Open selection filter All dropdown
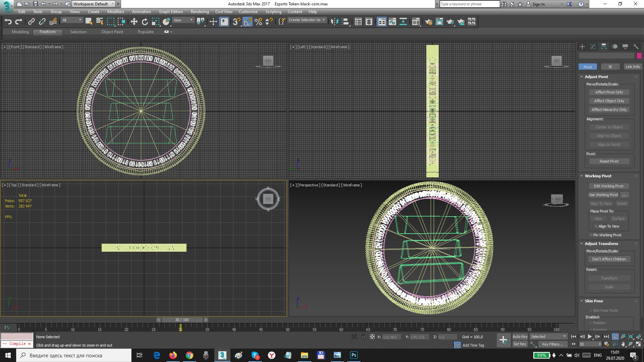The width and height of the screenshot is (644, 362). [72, 20]
